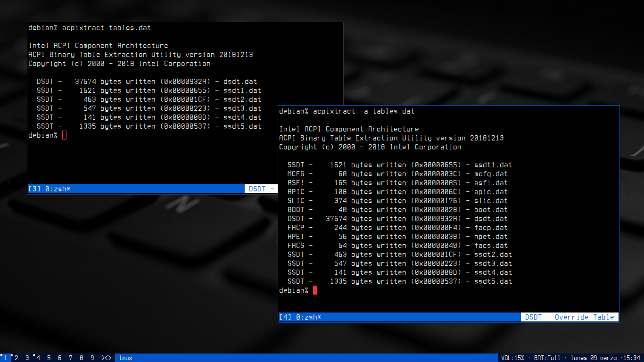
Task: Click the ssdt1.dat filename in front terminal
Action: pos(493,165)
